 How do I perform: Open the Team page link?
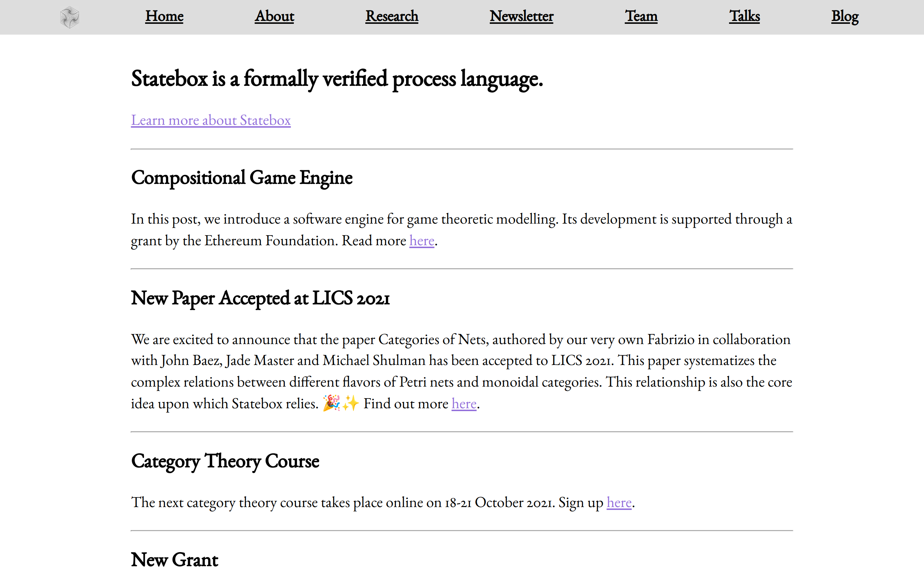pyautogui.click(x=641, y=17)
